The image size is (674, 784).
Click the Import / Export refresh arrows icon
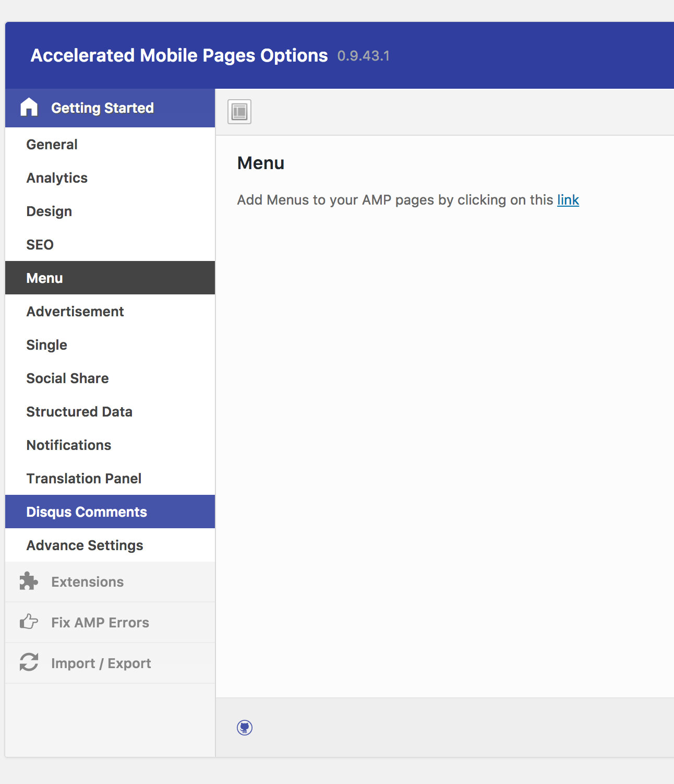point(29,662)
